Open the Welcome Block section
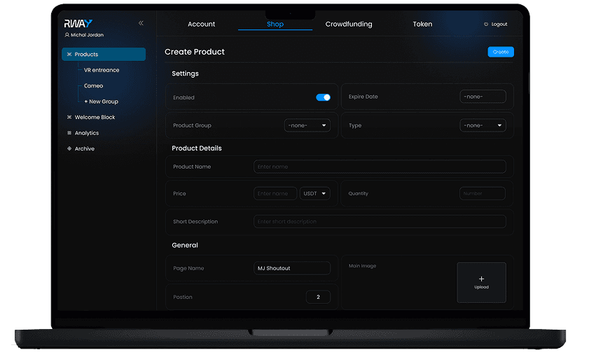The image size is (596, 364). coord(95,118)
